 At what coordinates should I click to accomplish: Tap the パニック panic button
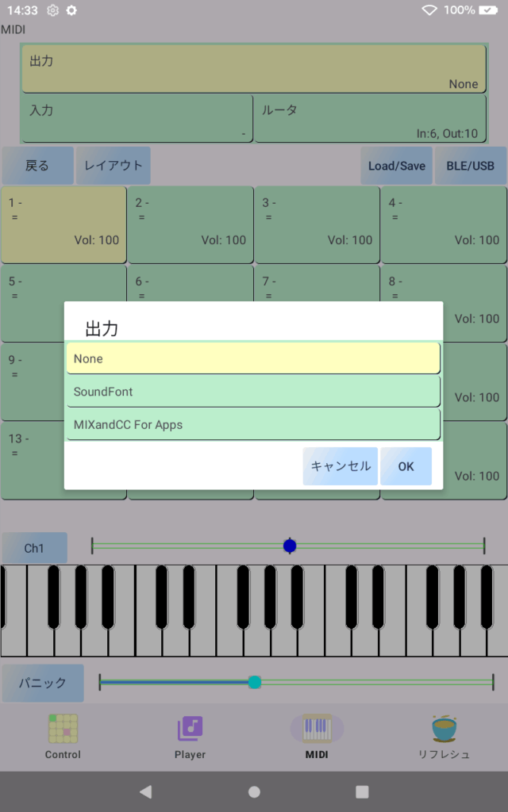pyautogui.click(x=43, y=683)
